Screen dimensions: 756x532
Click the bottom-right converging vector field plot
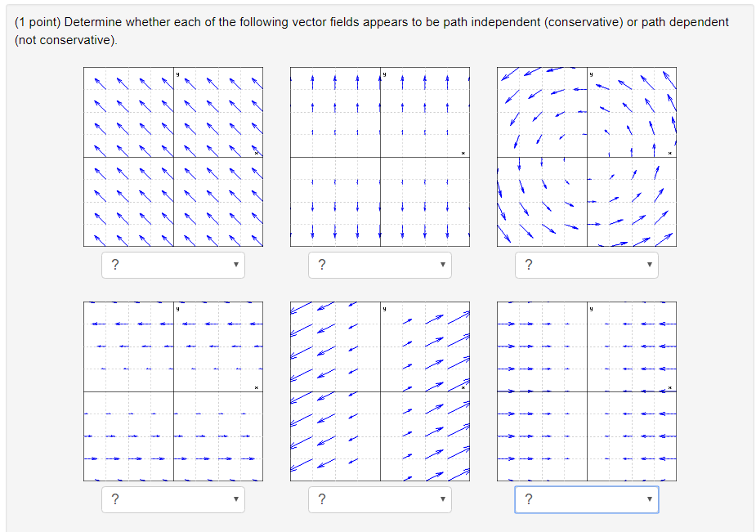[x=587, y=392]
